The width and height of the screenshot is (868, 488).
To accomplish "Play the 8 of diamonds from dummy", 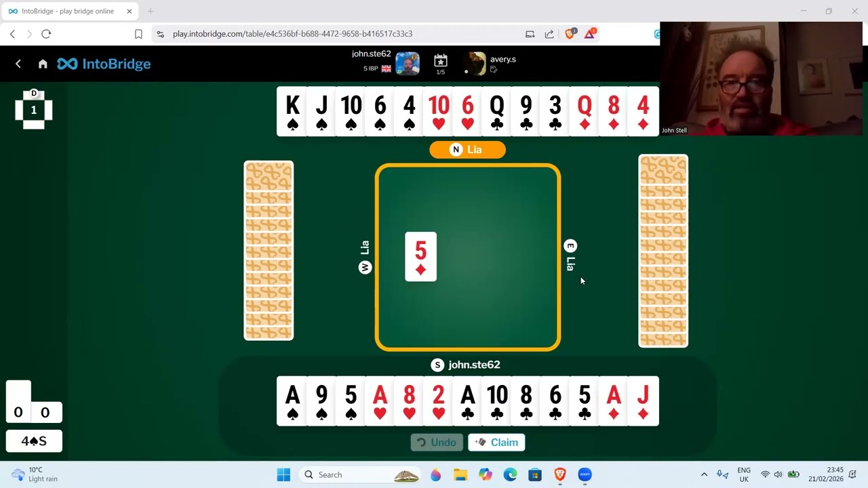I will (613, 111).
